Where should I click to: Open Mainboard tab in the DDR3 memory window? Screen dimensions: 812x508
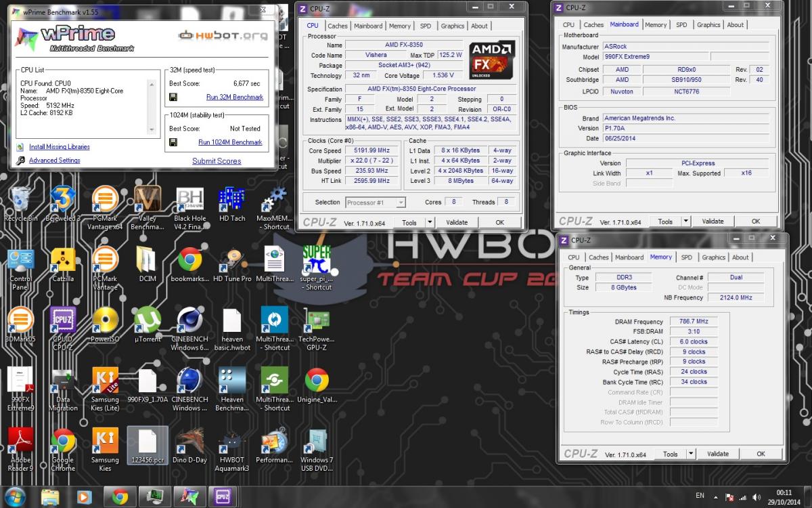pyautogui.click(x=629, y=257)
